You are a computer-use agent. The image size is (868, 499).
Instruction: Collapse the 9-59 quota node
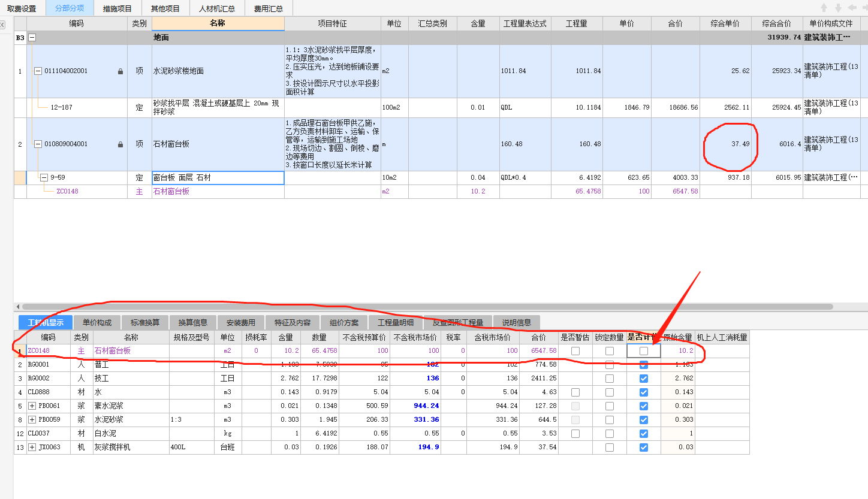44,178
